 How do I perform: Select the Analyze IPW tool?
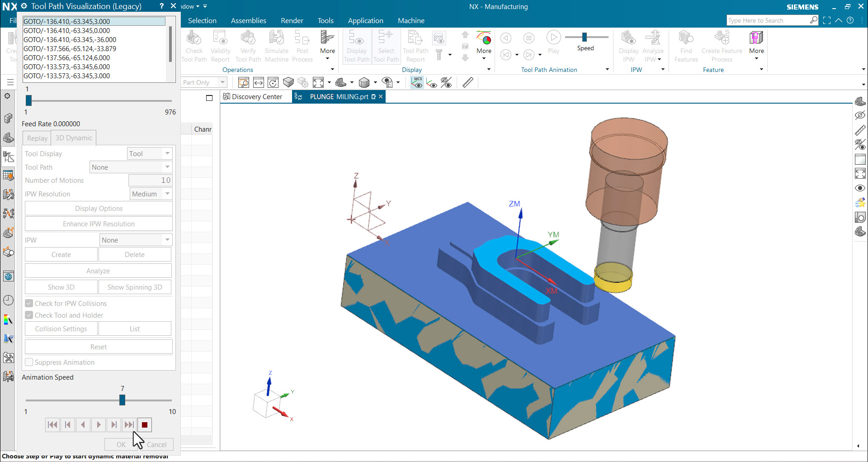[x=653, y=45]
